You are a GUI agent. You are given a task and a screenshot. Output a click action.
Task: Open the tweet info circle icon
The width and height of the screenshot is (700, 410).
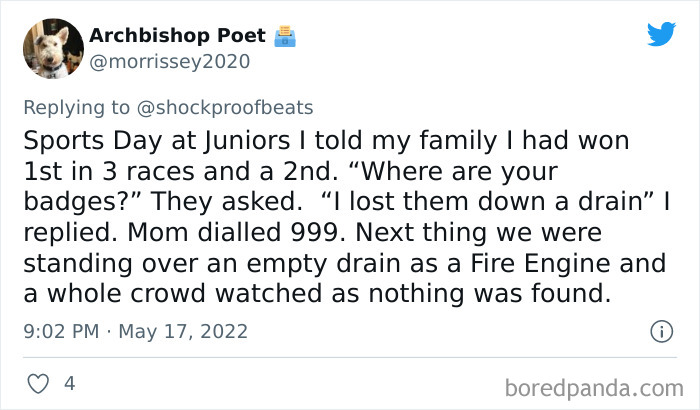(660, 330)
